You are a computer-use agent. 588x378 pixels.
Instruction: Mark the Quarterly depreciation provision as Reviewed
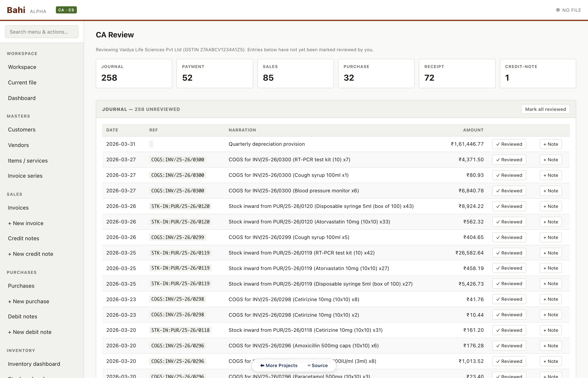pyautogui.click(x=509, y=144)
